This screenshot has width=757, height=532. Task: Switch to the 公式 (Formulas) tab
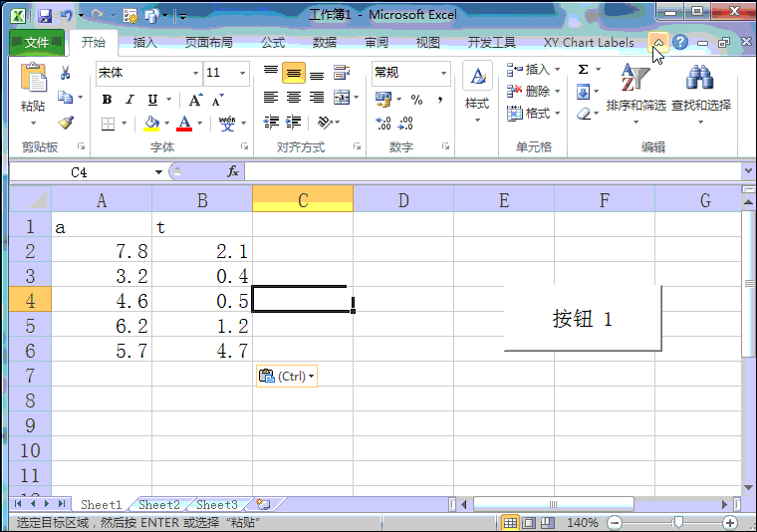click(273, 43)
